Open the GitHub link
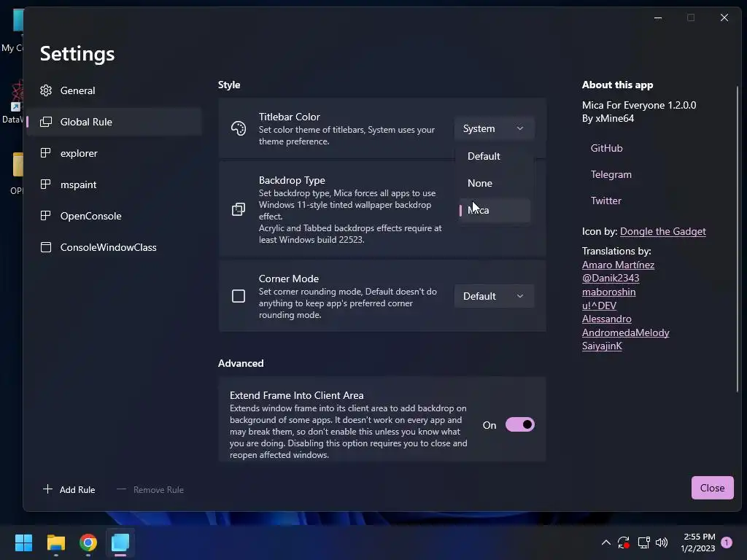Viewport: 747px width, 560px height. [x=606, y=148]
